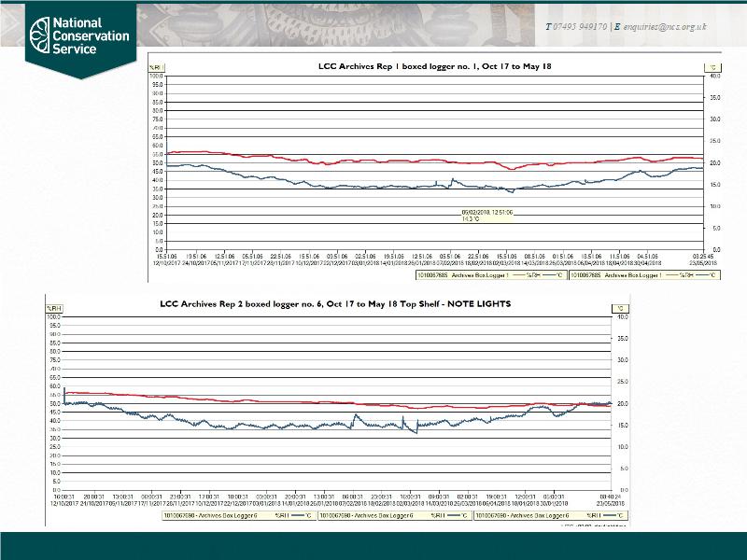This screenshot has width=747, height=560.
Task: Click the °C axis label on top chart
Action: tap(712, 68)
